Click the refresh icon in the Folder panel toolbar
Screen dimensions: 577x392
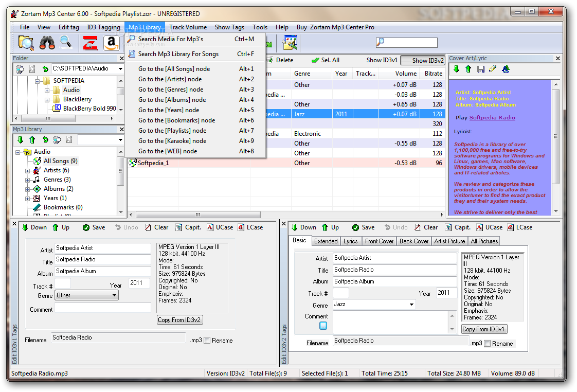(x=45, y=69)
